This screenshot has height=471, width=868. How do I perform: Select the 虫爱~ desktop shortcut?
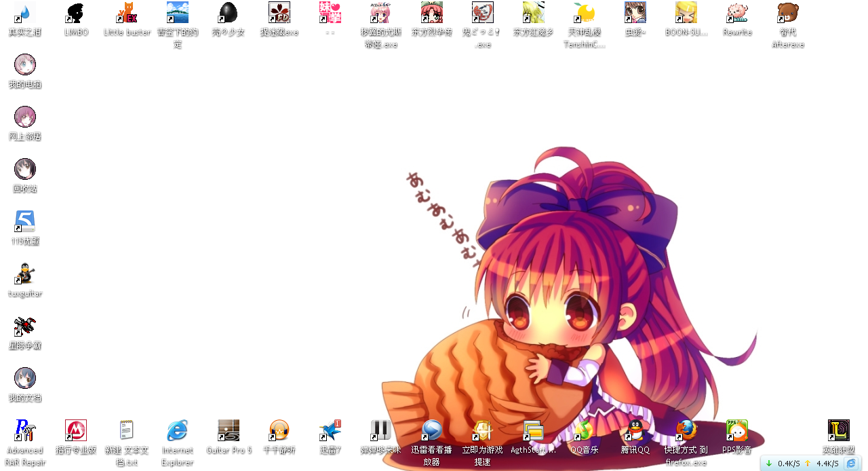click(x=635, y=12)
